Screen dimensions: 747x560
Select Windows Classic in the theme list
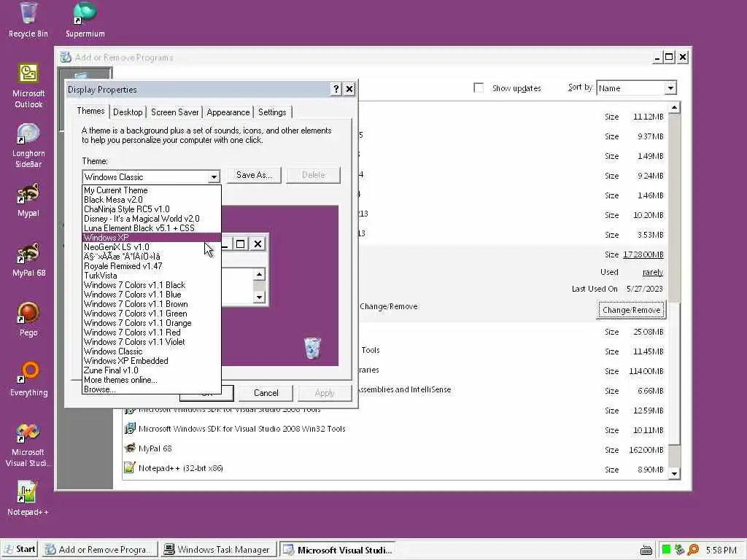152,351
